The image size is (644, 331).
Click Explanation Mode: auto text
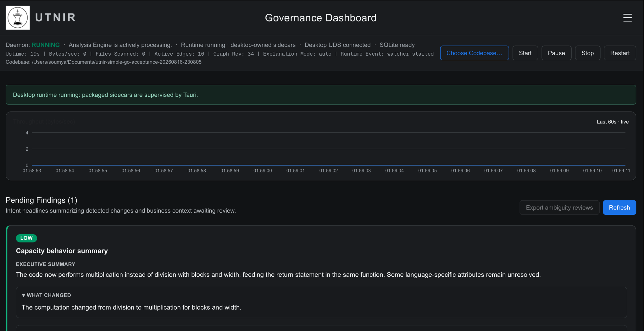297,54
